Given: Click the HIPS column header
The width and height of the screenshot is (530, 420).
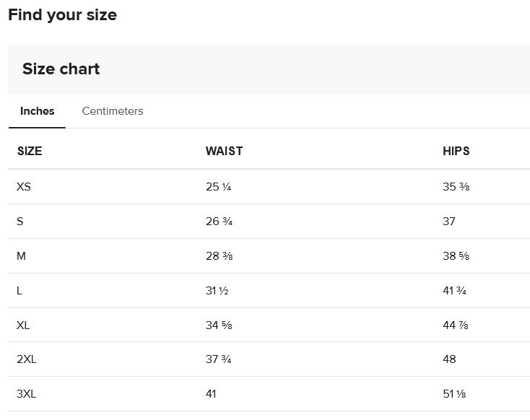Looking at the screenshot, I should (x=456, y=151).
